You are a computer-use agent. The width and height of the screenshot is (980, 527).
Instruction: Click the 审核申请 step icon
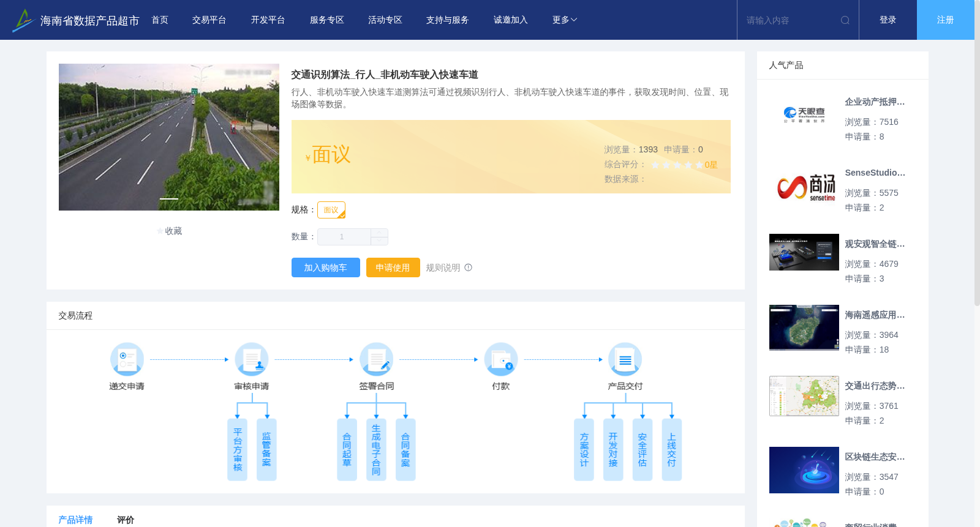click(252, 359)
